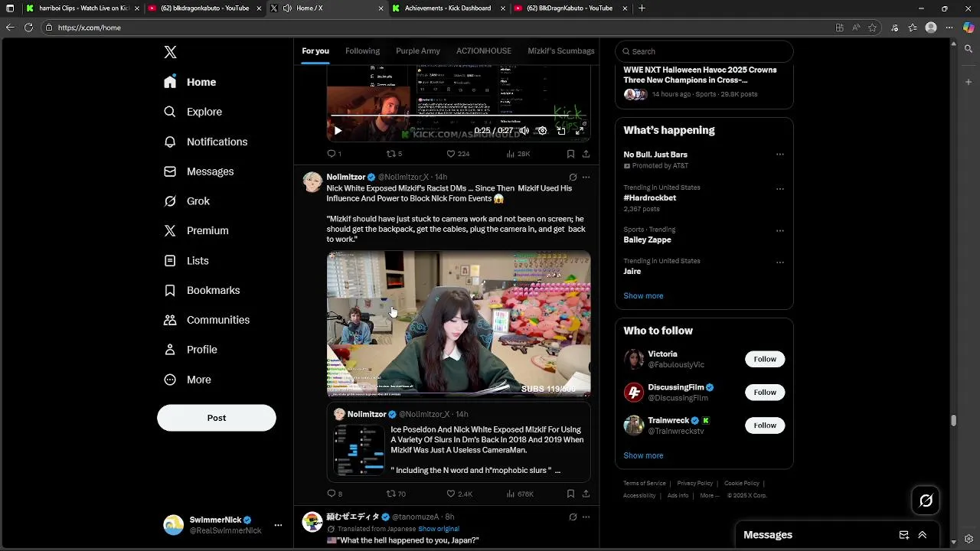The width and height of the screenshot is (980, 551).
Task: Open more options for Jaire trend
Action: coord(780,262)
